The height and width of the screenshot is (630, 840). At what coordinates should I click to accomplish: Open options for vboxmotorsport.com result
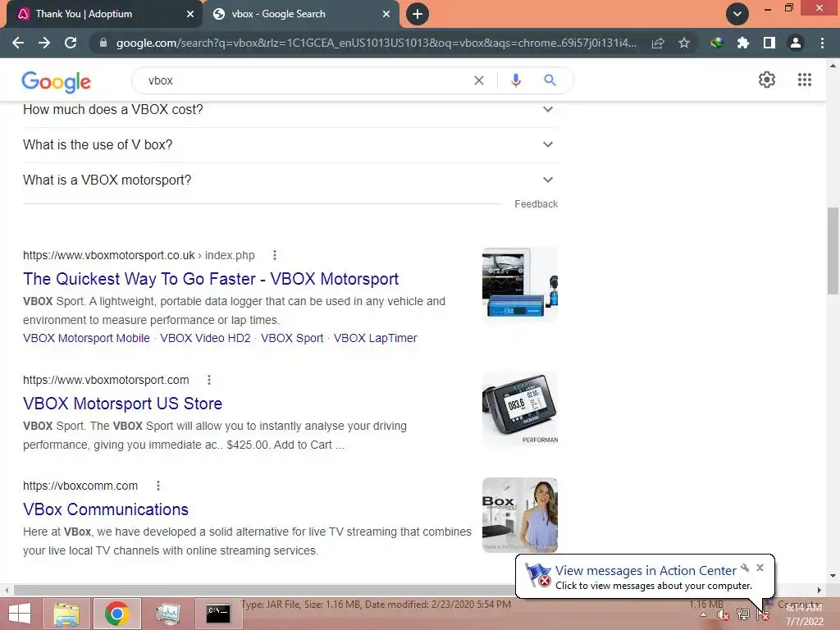(209, 380)
